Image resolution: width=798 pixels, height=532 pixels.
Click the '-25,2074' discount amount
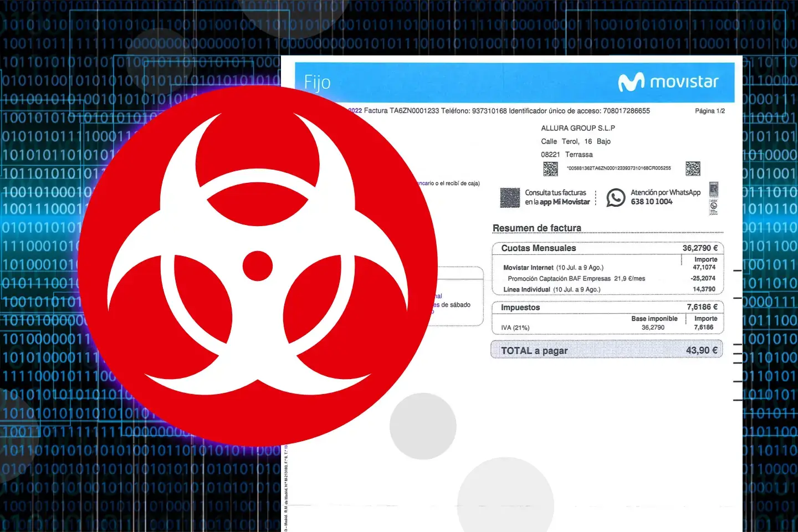point(703,278)
